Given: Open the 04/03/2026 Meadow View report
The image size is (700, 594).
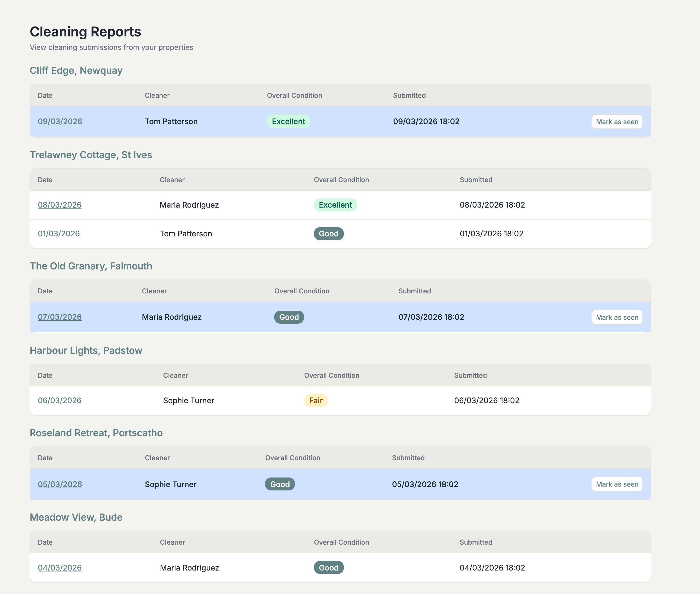Looking at the screenshot, I should tap(60, 567).
